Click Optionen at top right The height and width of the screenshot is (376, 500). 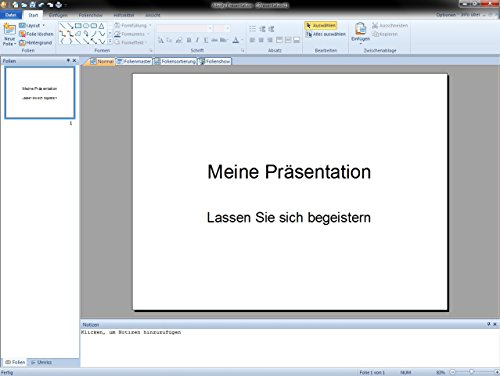click(x=445, y=15)
